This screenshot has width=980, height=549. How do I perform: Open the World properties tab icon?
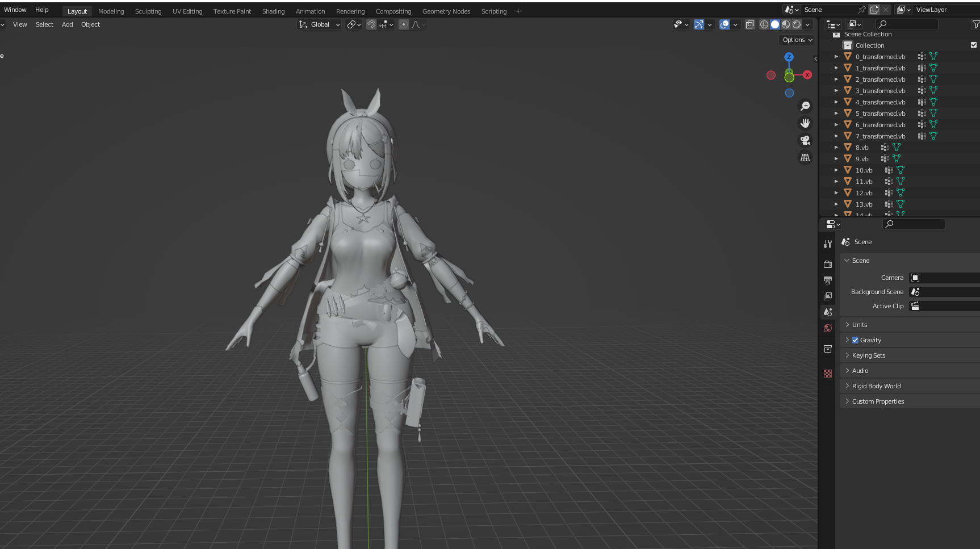(x=828, y=328)
